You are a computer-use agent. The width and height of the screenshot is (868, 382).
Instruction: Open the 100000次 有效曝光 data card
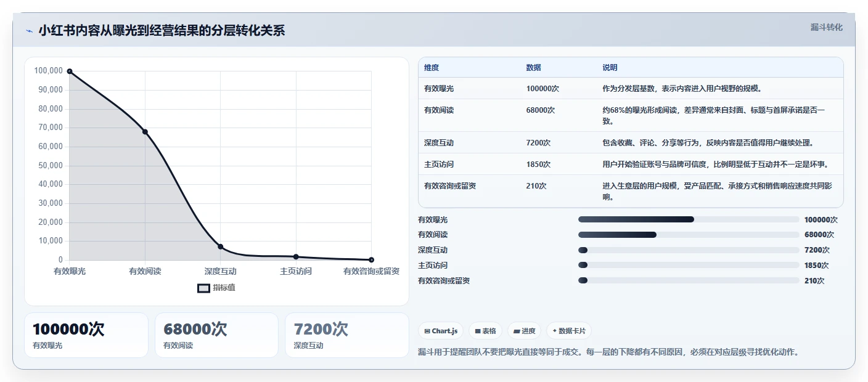tap(86, 335)
